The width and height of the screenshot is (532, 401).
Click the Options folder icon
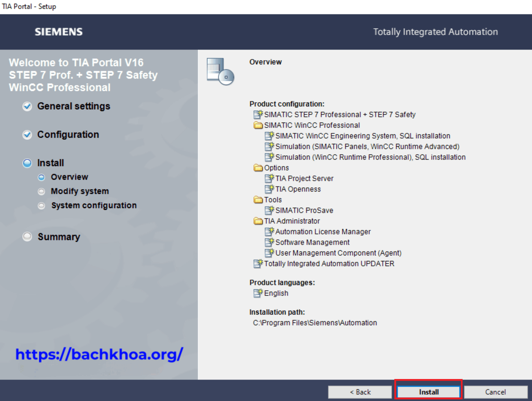pyautogui.click(x=258, y=168)
